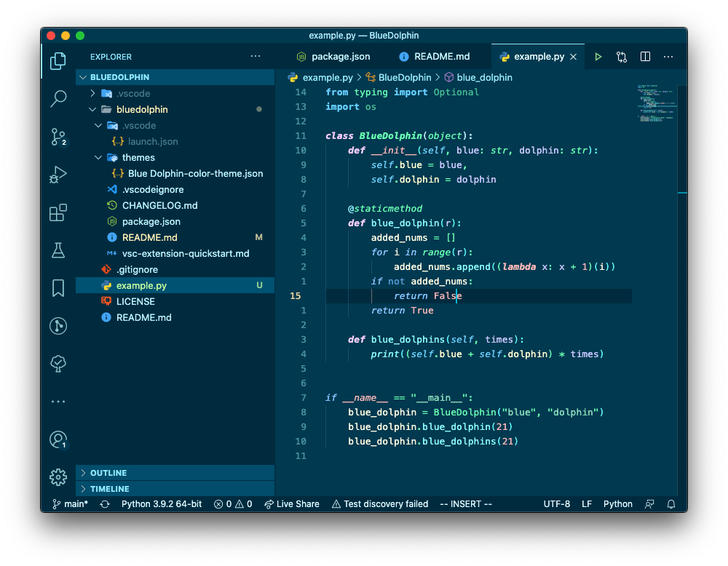
Task: Close the example.py tab
Action: tap(574, 57)
